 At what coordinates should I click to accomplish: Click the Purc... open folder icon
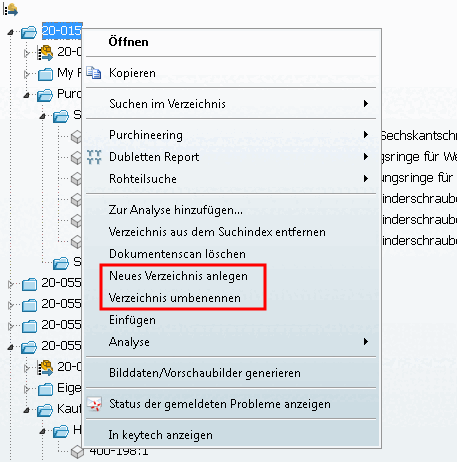45,95
